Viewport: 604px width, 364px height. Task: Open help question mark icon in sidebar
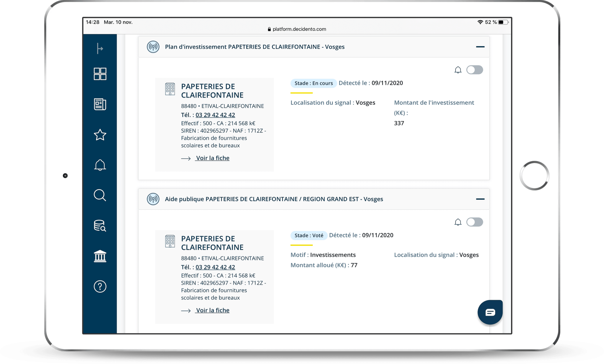(x=100, y=286)
